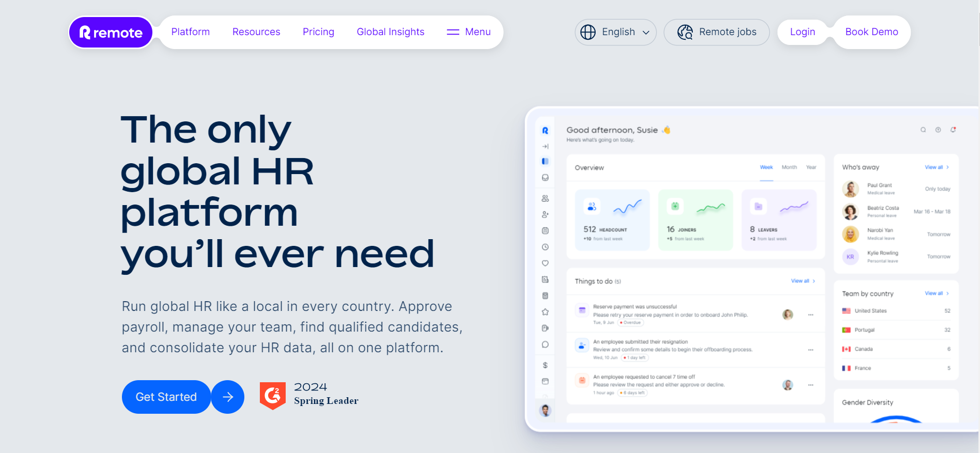Select the highlighted dashboard sidebar icon
Image resolution: width=980 pixels, height=453 pixels.
pyautogui.click(x=545, y=161)
